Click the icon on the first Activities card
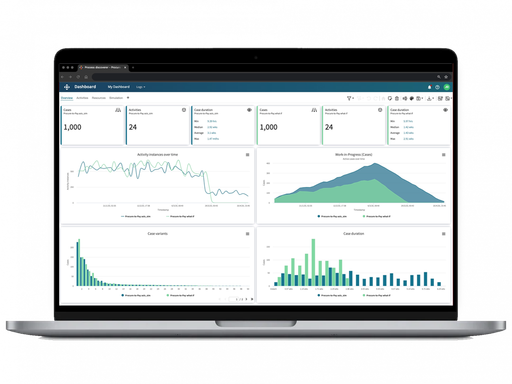Viewport: 512px width, 384px height. (184, 110)
